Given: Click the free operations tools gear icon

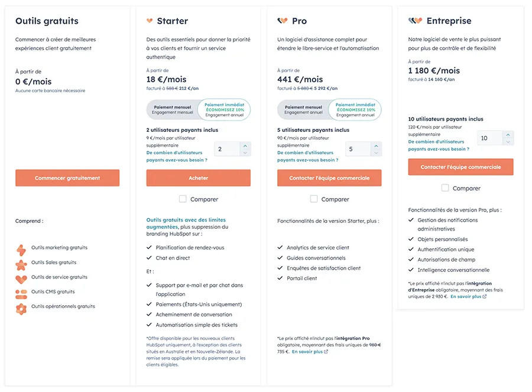Looking at the screenshot, I should [x=21, y=308].
